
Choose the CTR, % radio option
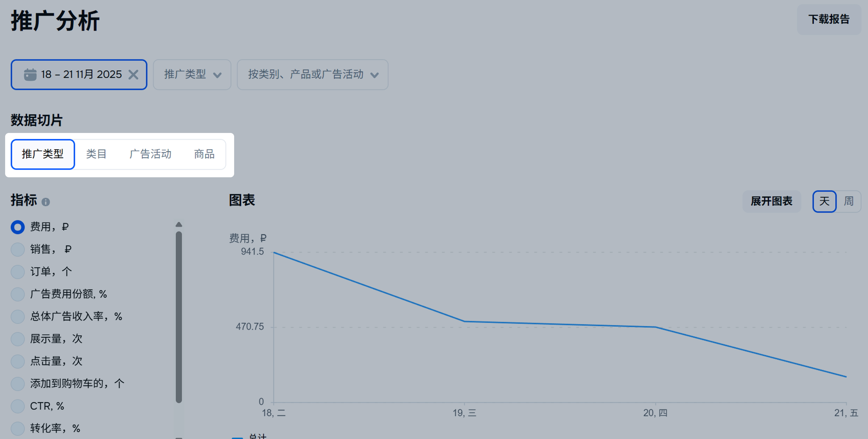(x=17, y=406)
